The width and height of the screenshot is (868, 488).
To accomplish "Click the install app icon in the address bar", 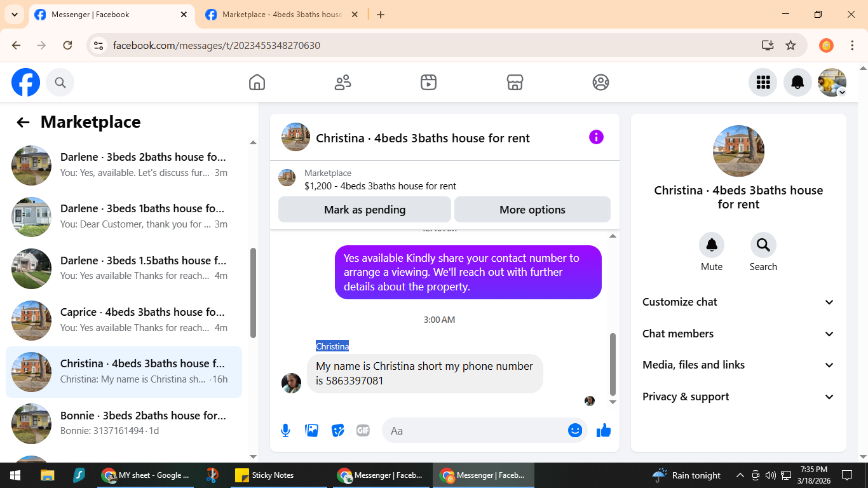I will coord(768,45).
